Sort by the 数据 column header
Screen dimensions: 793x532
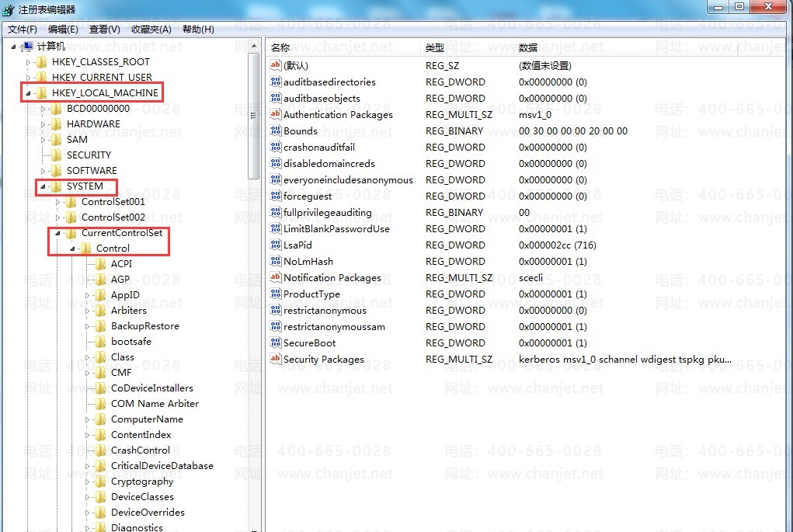click(x=625, y=47)
